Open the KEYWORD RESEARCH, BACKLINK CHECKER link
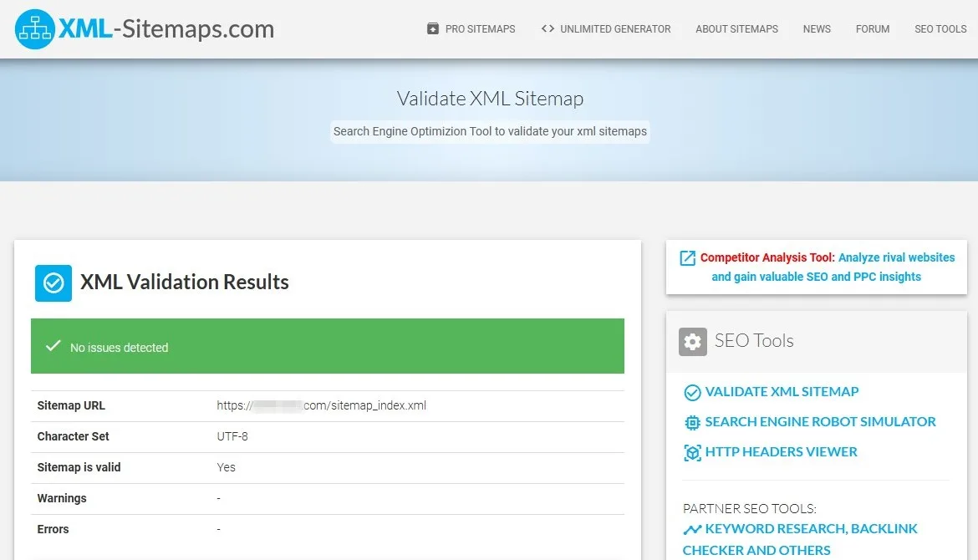Screen dimensions: 978x560 tap(800, 539)
